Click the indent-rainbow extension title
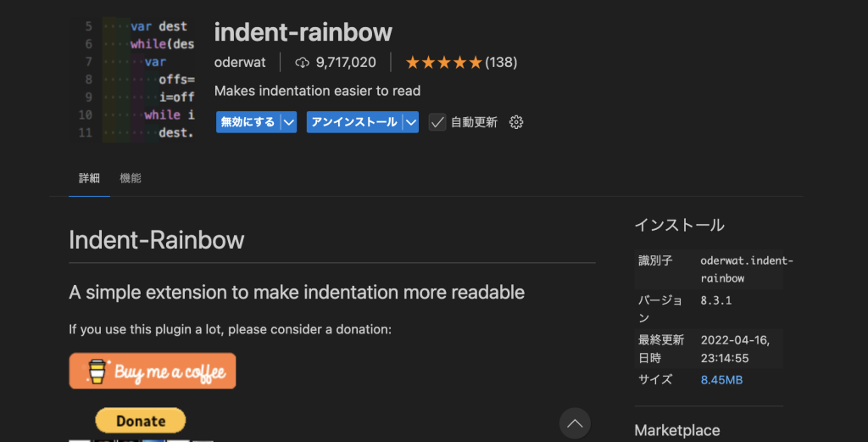Screen dimensions: 868x442 click(303, 32)
